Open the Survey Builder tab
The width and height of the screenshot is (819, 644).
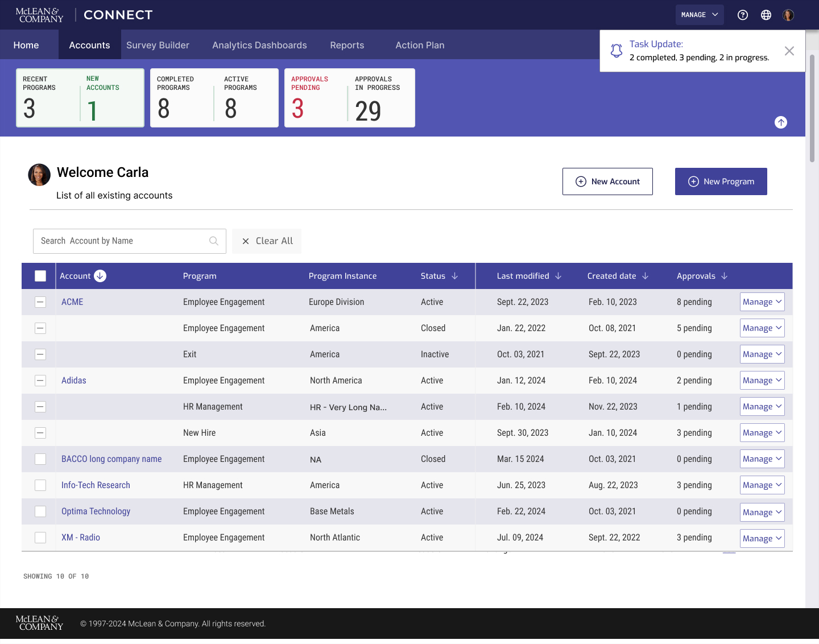pyautogui.click(x=158, y=45)
